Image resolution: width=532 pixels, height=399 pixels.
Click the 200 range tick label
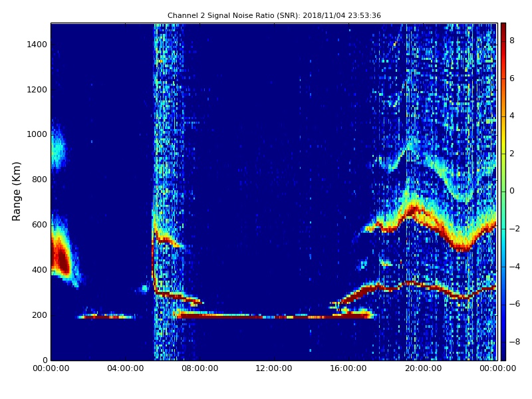tap(39, 315)
